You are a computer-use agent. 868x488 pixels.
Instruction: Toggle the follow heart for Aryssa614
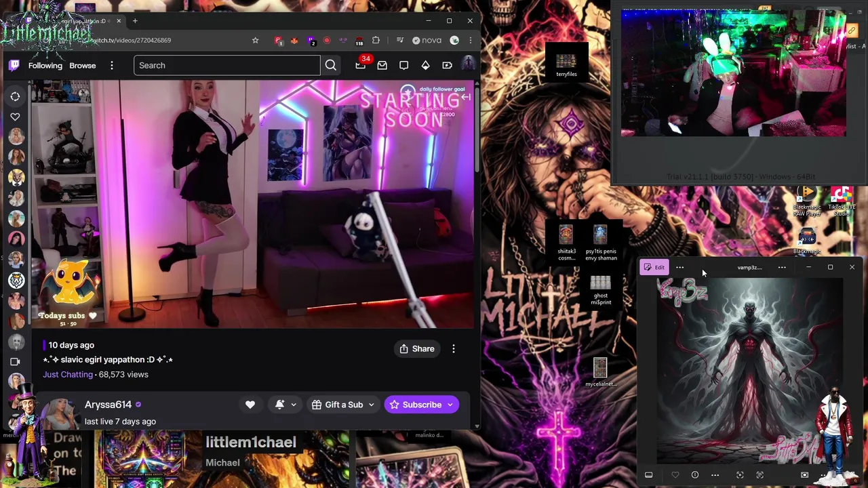click(x=250, y=405)
